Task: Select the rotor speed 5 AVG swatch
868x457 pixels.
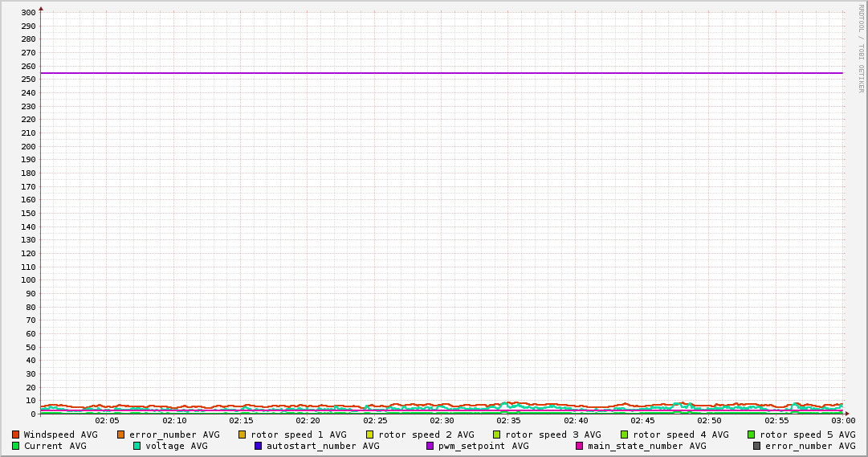Action: point(752,435)
